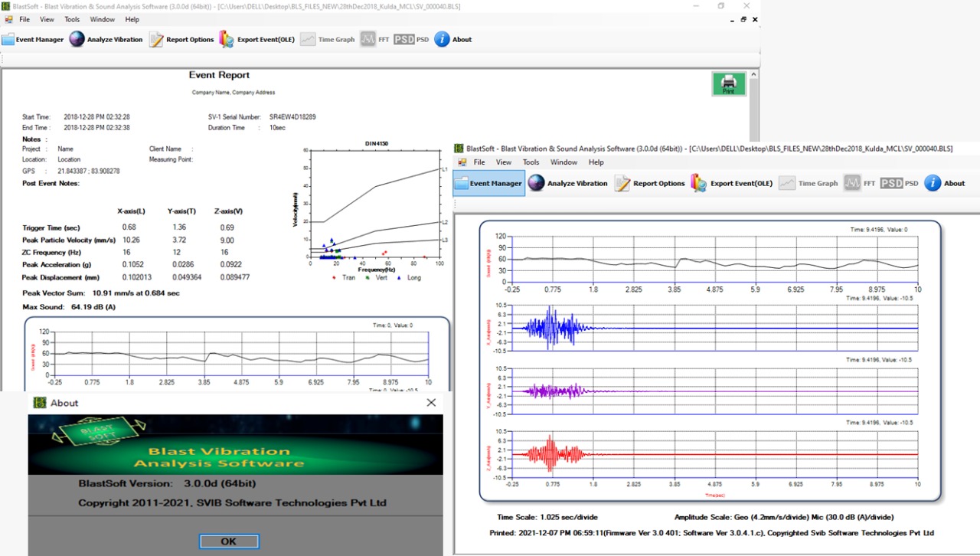Click Duration Time 10sec value

[278, 128]
